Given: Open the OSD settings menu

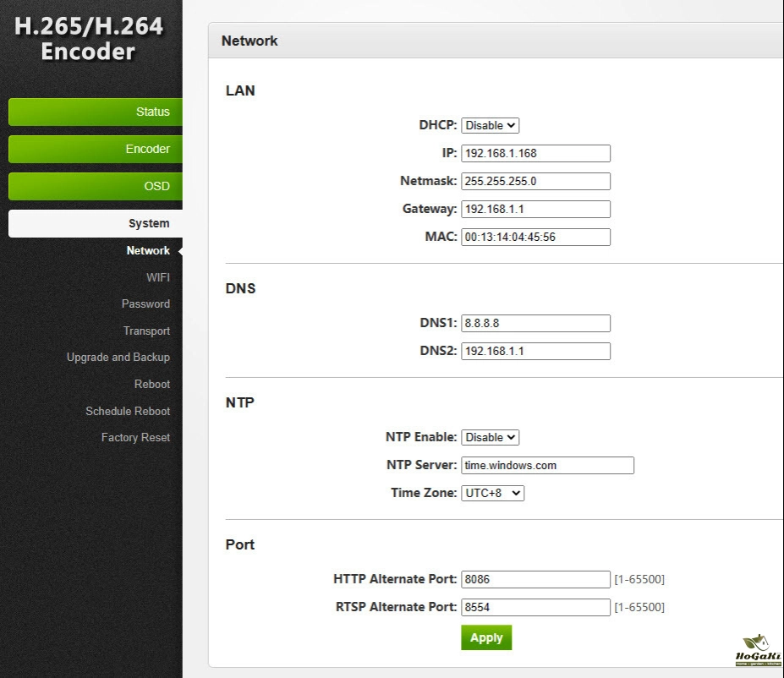Looking at the screenshot, I should pyautogui.click(x=95, y=186).
